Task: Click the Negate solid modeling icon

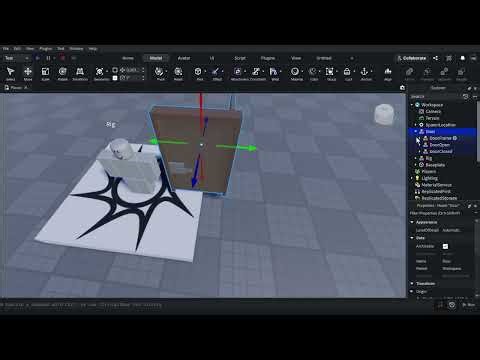Action: [444, 71]
